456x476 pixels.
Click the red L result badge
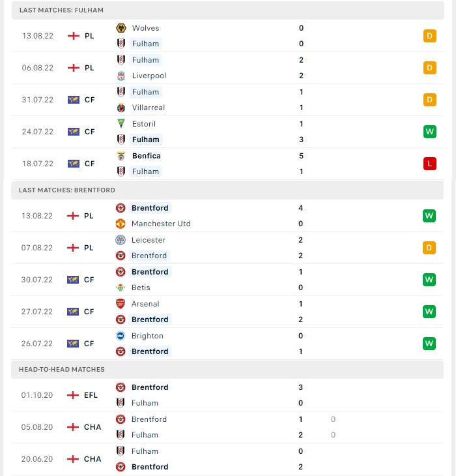point(430,164)
